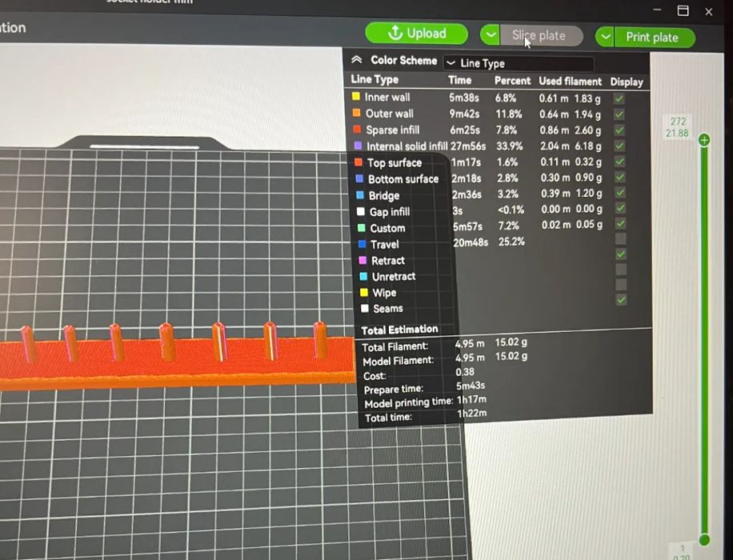Enable Travel display checkbox
This screenshot has width=733, height=560.
620,239
